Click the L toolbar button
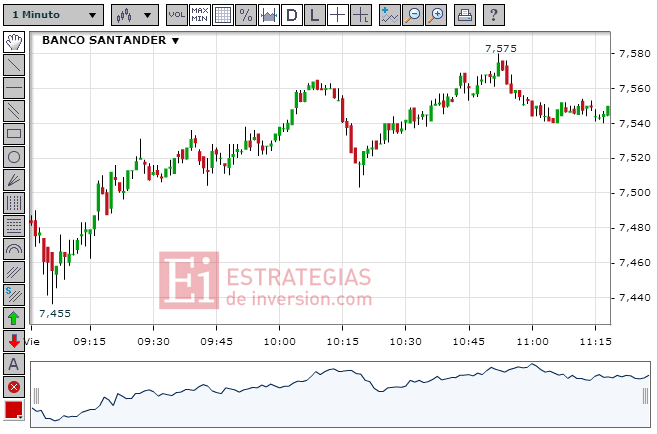Screen dimensions: 658x434 point(315,15)
